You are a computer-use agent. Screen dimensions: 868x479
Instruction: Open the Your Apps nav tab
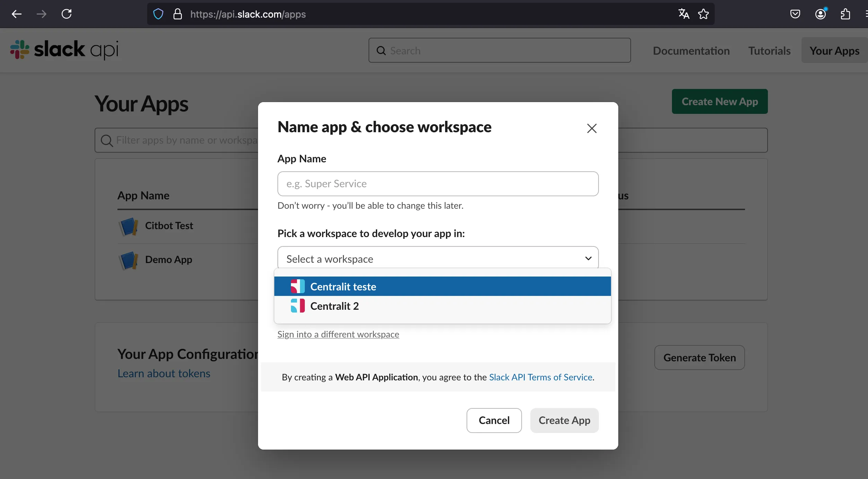(834, 51)
